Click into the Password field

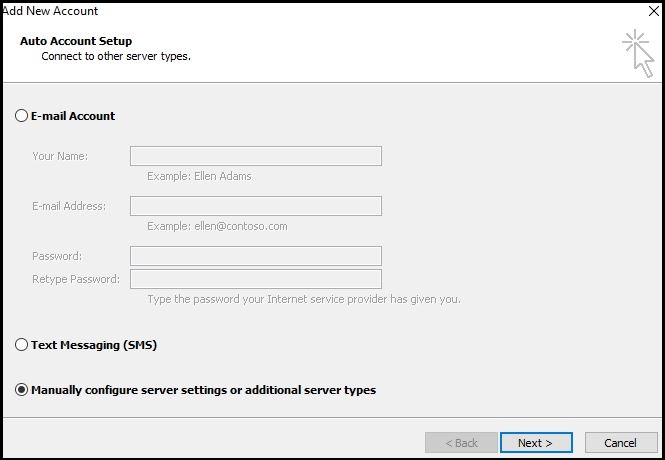pyautogui.click(x=256, y=256)
